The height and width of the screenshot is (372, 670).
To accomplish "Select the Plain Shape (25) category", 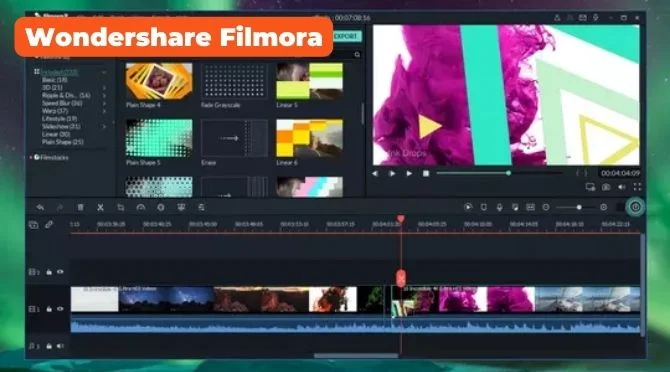I will (x=62, y=142).
